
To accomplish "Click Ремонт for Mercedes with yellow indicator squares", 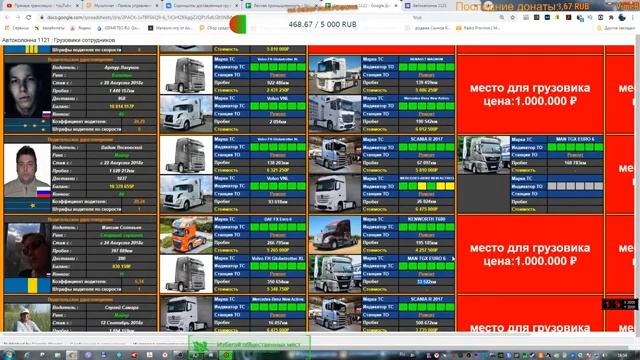I will pyautogui.click(x=427, y=194).
